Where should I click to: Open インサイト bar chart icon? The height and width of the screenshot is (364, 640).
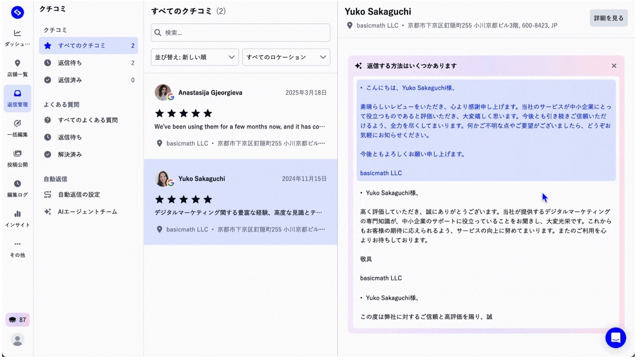(x=17, y=214)
